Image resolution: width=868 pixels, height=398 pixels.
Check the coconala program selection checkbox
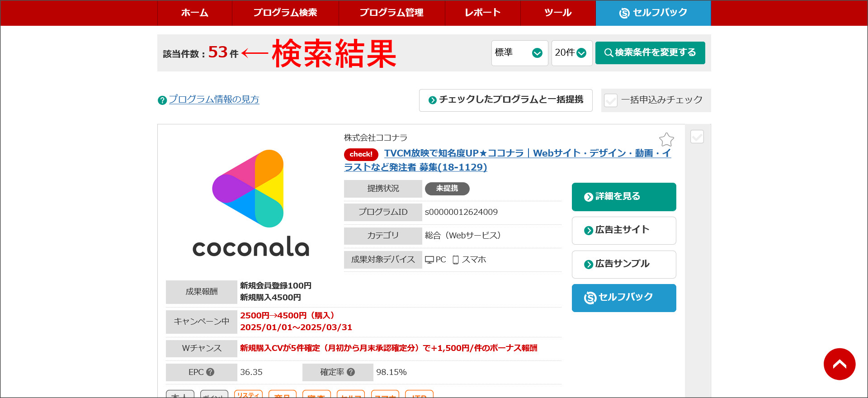pos(697,137)
